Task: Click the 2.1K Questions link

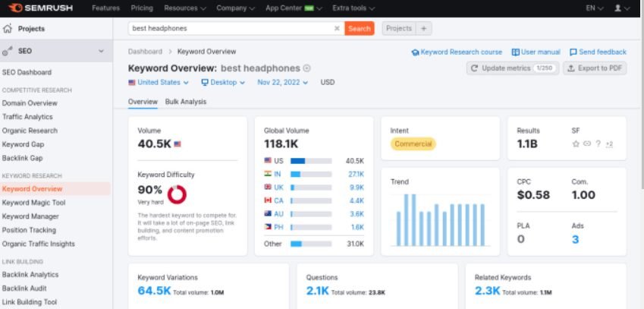Action: (318, 291)
